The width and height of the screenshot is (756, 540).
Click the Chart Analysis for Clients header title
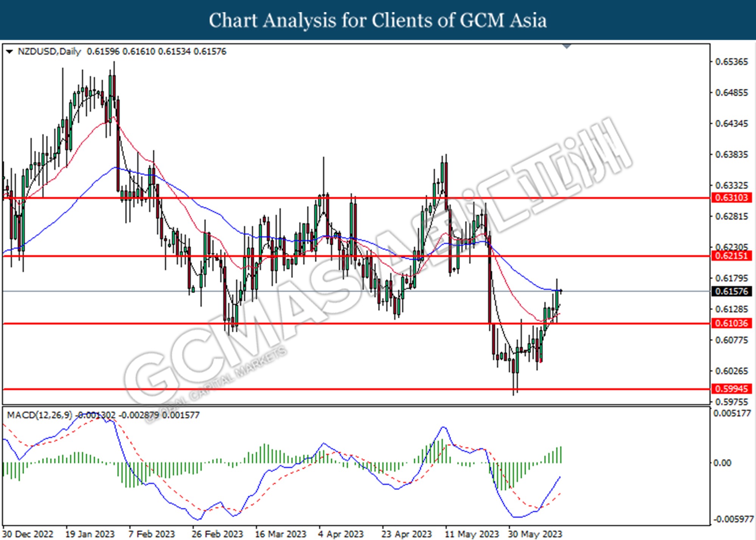point(378,20)
